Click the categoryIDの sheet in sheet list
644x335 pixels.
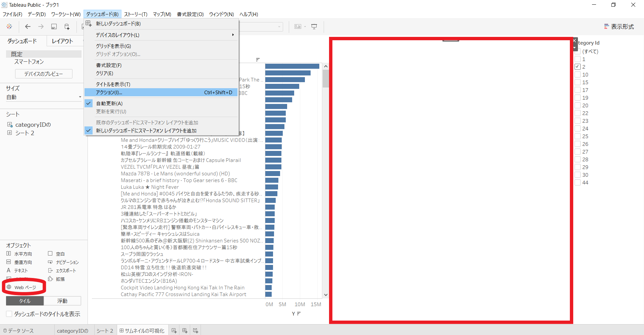pos(29,125)
